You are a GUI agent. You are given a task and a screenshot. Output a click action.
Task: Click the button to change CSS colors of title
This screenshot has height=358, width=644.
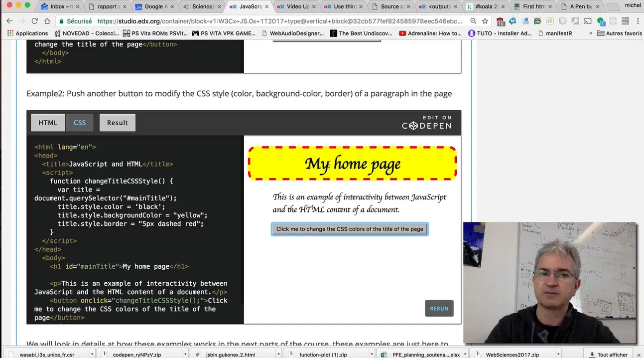tap(350, 229)
